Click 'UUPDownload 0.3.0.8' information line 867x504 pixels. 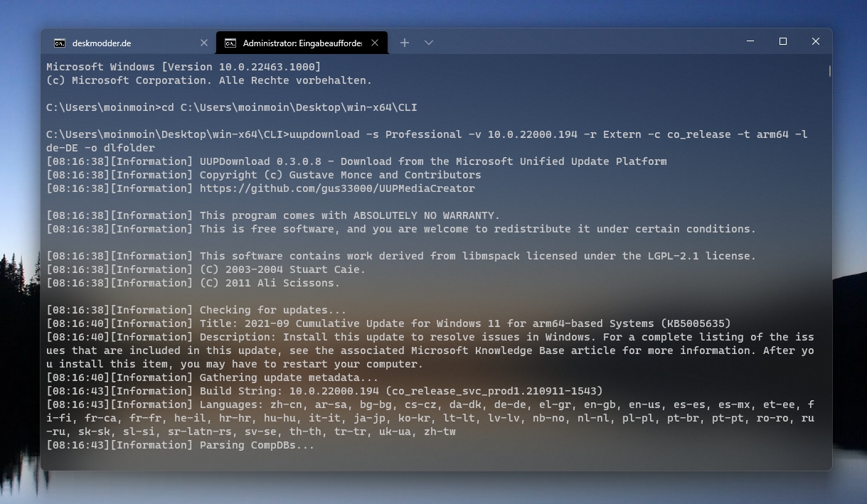[x=356, y=161]
